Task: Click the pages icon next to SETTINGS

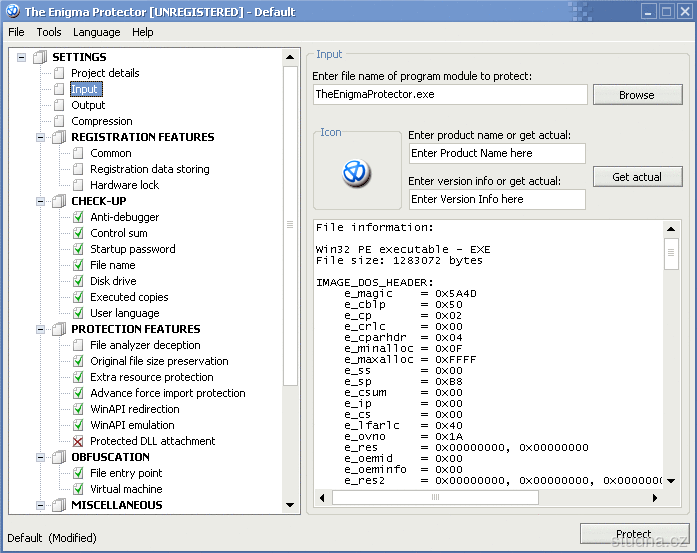Action: click(x=40, y=57)
